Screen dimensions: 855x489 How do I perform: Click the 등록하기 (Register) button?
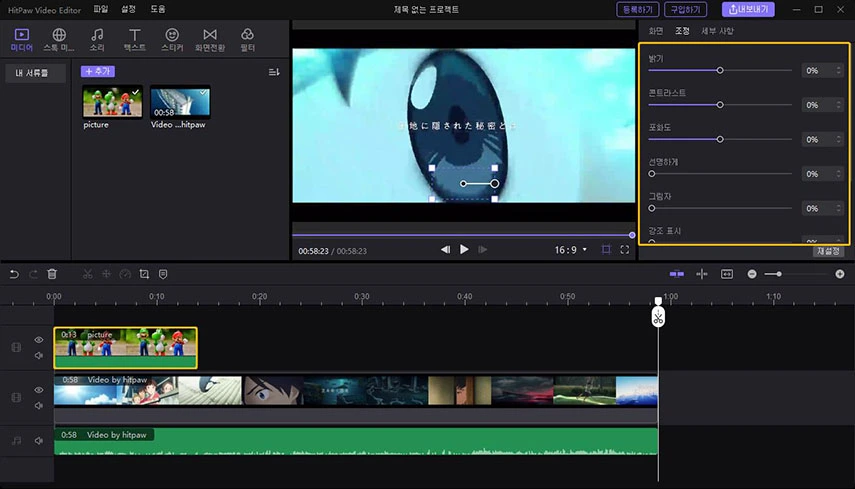point(637,9)
